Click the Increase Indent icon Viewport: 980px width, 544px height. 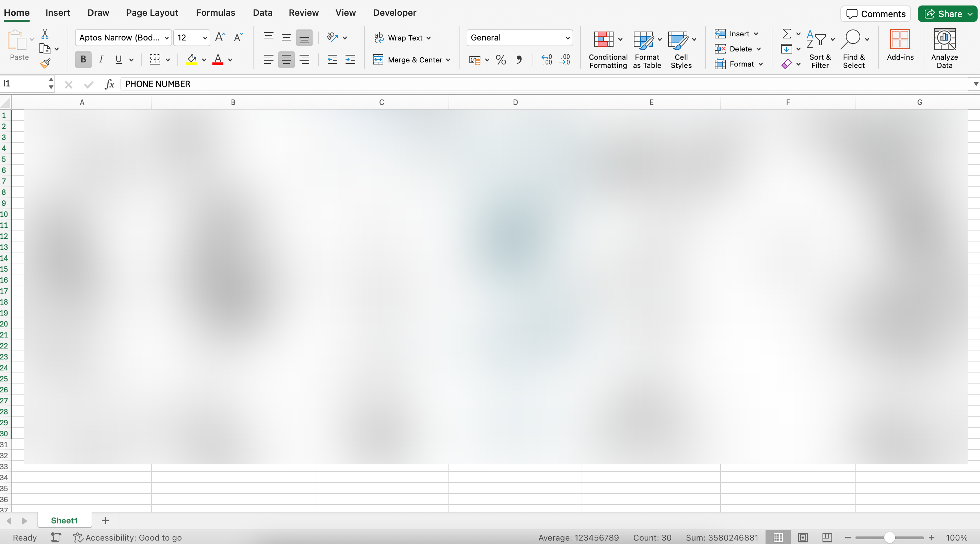[350, 59]
